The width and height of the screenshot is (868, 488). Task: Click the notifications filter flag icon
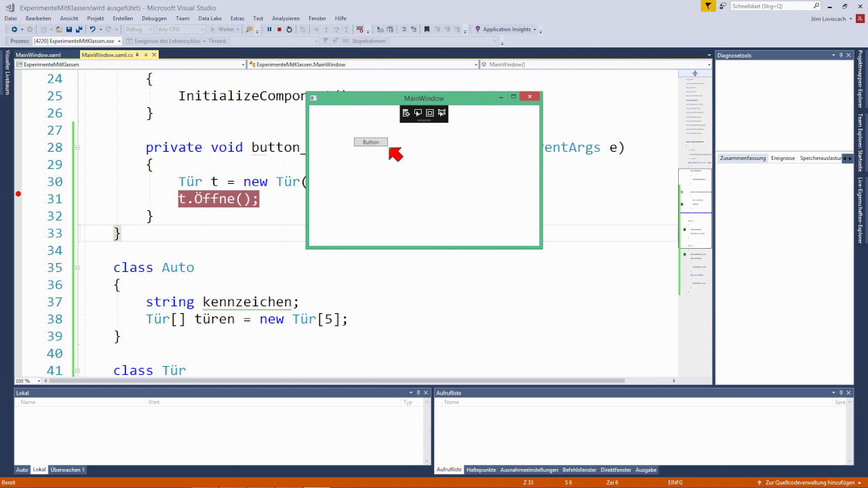point(708,6)
